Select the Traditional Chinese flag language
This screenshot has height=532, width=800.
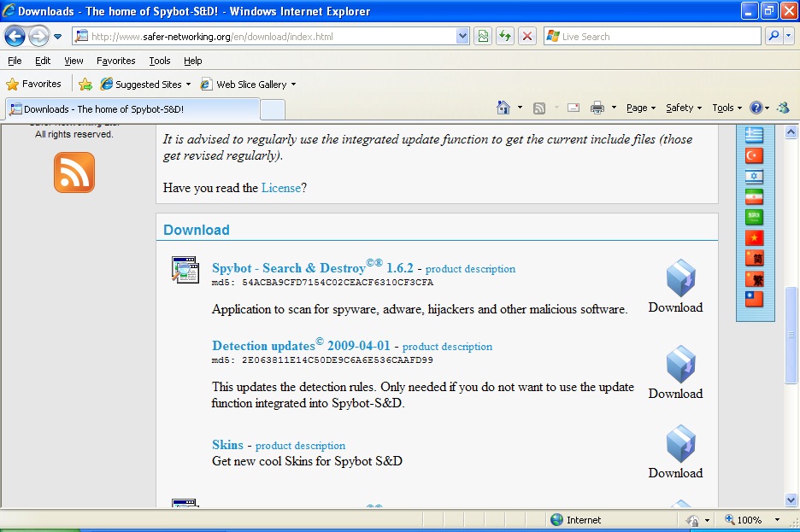pyautogui.click(x=754, y=278)
